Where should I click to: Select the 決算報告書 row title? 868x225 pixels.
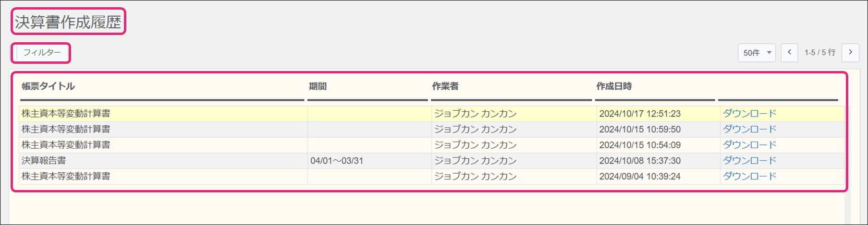(44, 161)
